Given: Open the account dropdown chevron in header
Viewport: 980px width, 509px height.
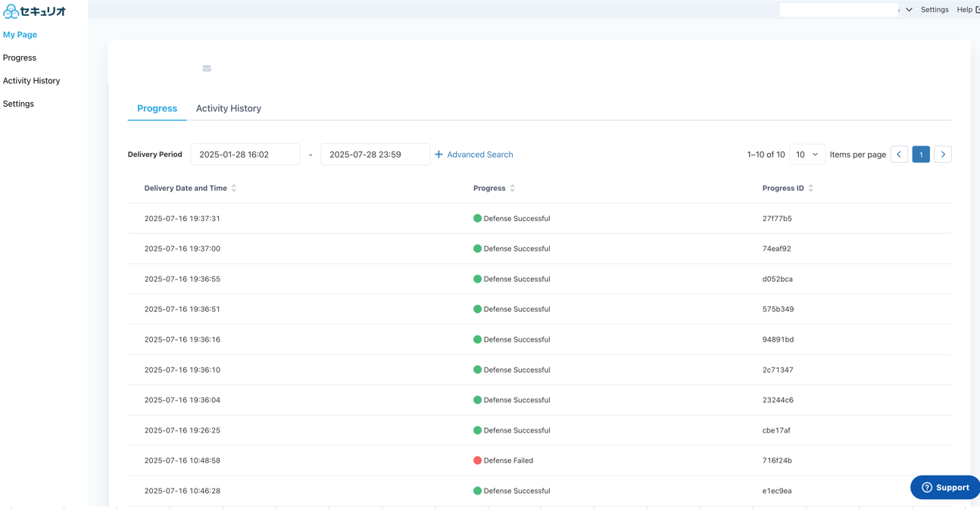Looking at the screenshot, I should 909,10.
